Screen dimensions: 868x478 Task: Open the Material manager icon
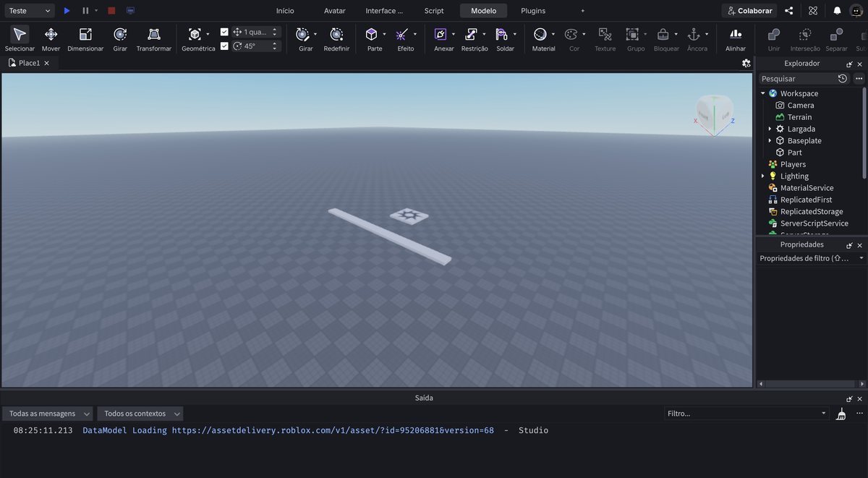540,34
